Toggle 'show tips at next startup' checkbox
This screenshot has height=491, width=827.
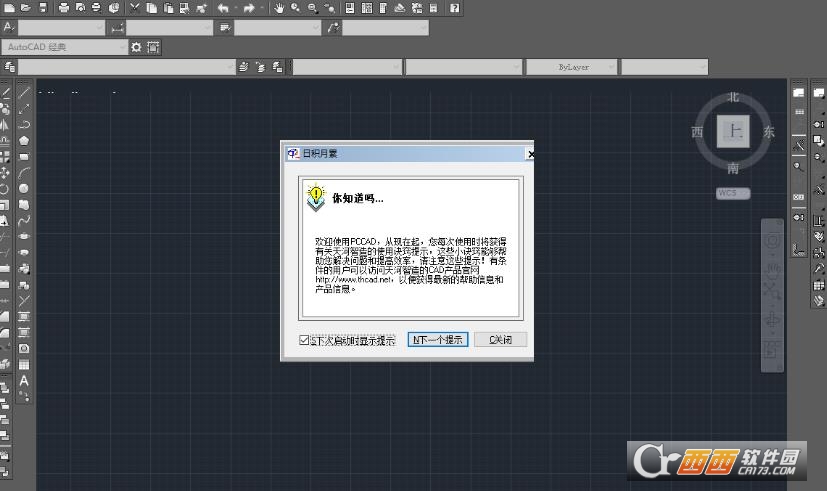[304, 340]
